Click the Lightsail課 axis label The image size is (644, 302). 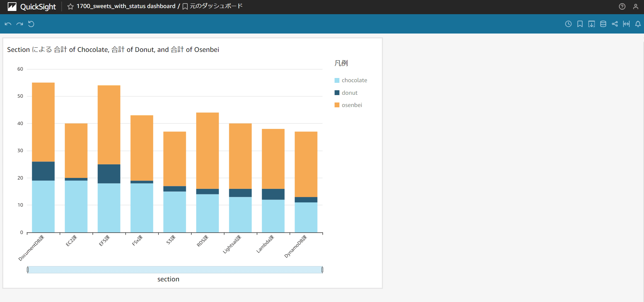click(232, 244)
